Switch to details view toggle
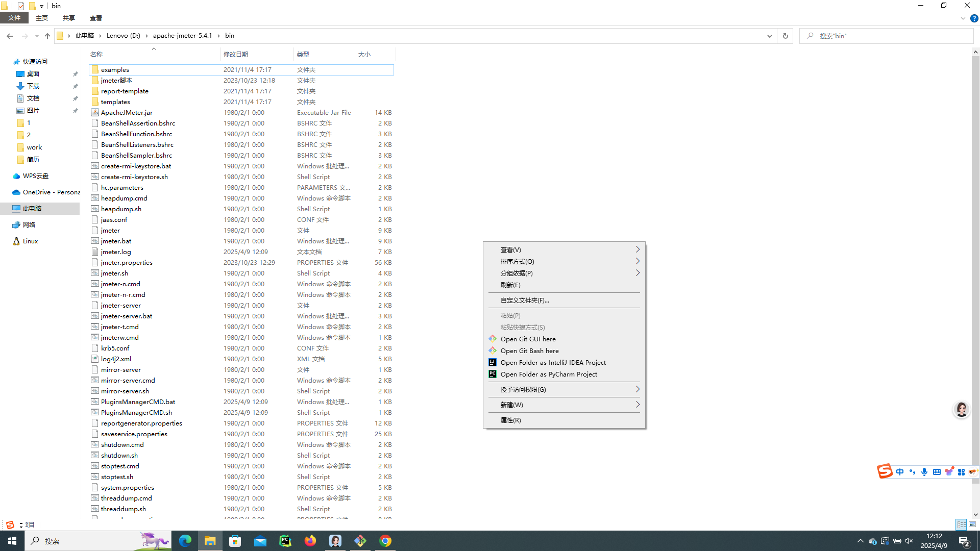The height and width of the screenshot is (551, 980). pos(961,524)
